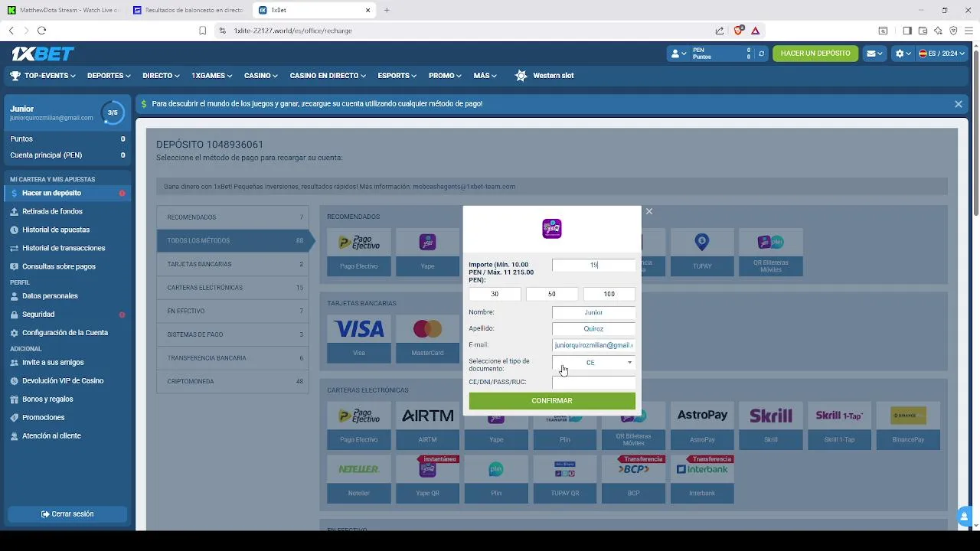Screen dimensions: 980x551
Task: Click the Nombre input field
Action: (593, 312)
